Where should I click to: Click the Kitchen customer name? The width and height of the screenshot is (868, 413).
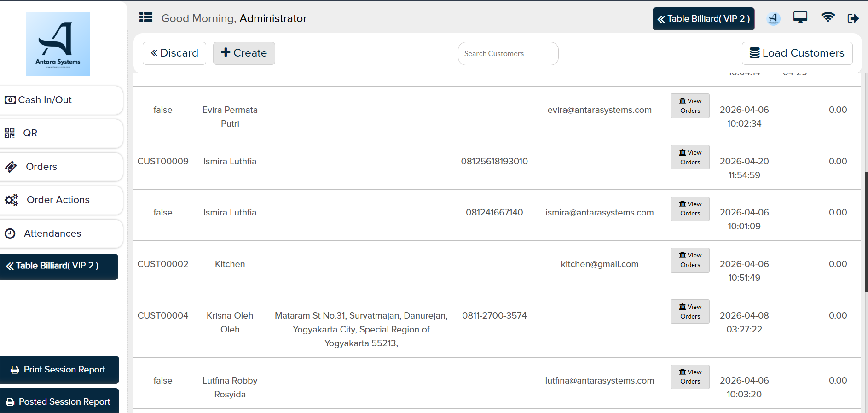click(230, 264)
